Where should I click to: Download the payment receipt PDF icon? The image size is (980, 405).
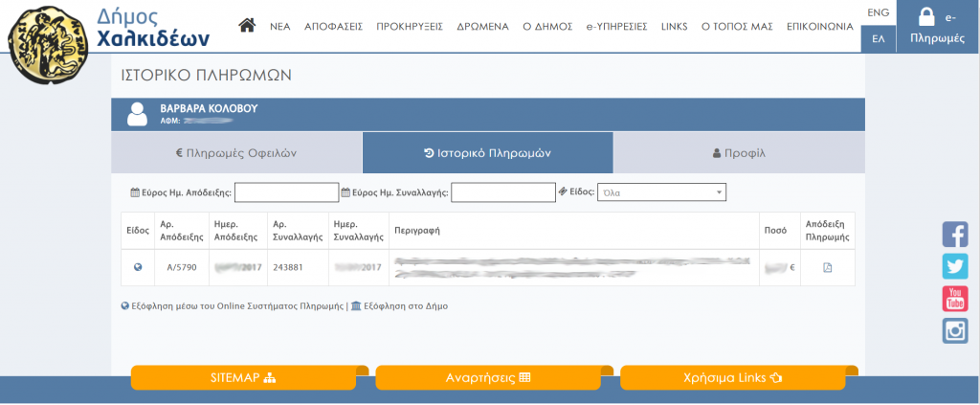point(828,267)
